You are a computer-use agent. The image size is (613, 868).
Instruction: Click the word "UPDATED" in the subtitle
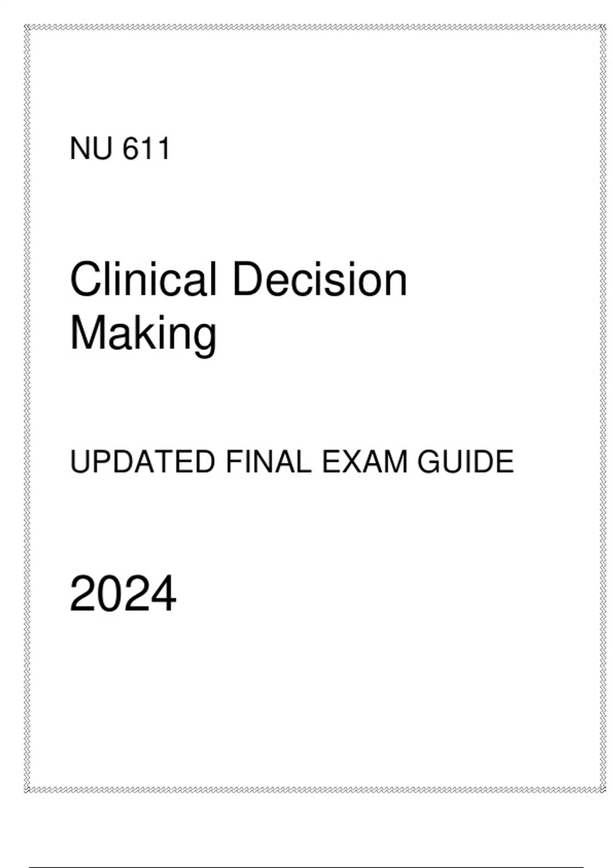(x=143, y=462)
